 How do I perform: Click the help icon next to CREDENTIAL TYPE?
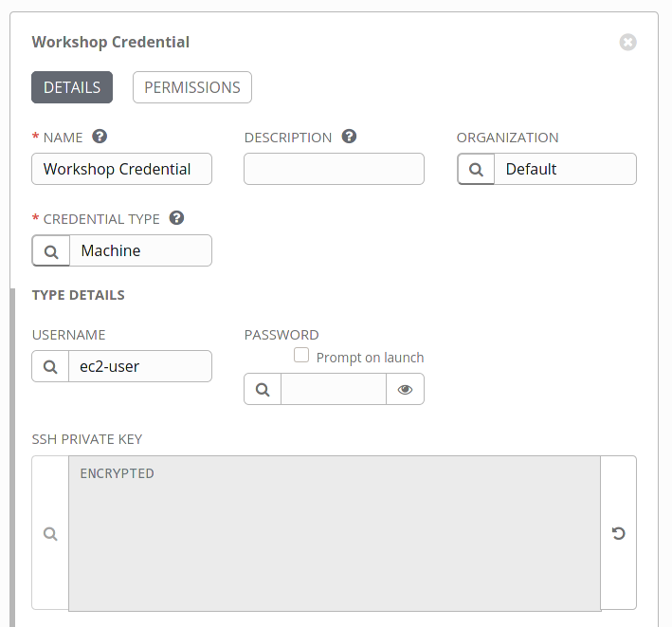[x=176, y=218]
